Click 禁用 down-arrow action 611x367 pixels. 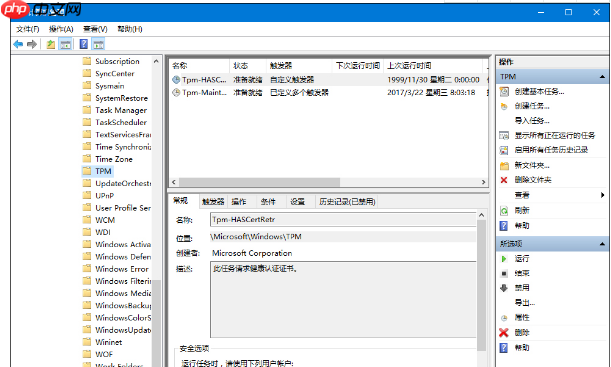coord(522,288)
